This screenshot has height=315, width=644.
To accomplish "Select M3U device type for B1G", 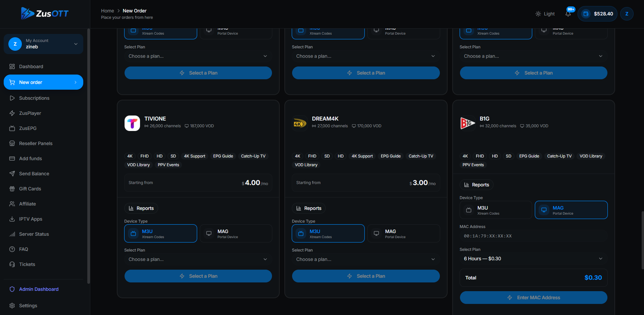I will [x=496, y=210].
